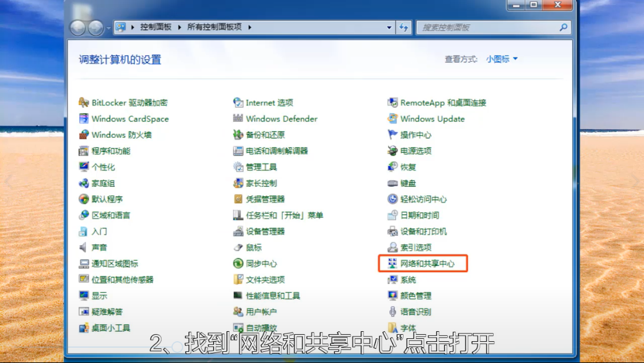Open the 显示 monitor icon
Image resolution: width=644 pixels, height=363 pixels.
[x=84, y=296]
